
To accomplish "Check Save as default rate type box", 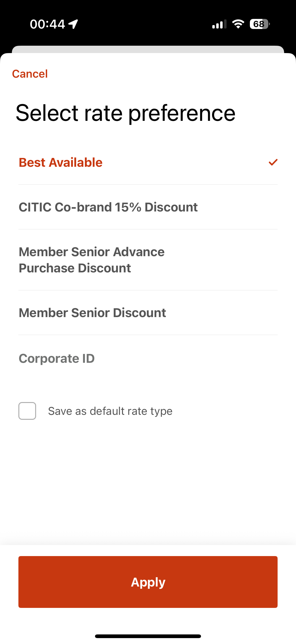I will (x=27, y=411).
